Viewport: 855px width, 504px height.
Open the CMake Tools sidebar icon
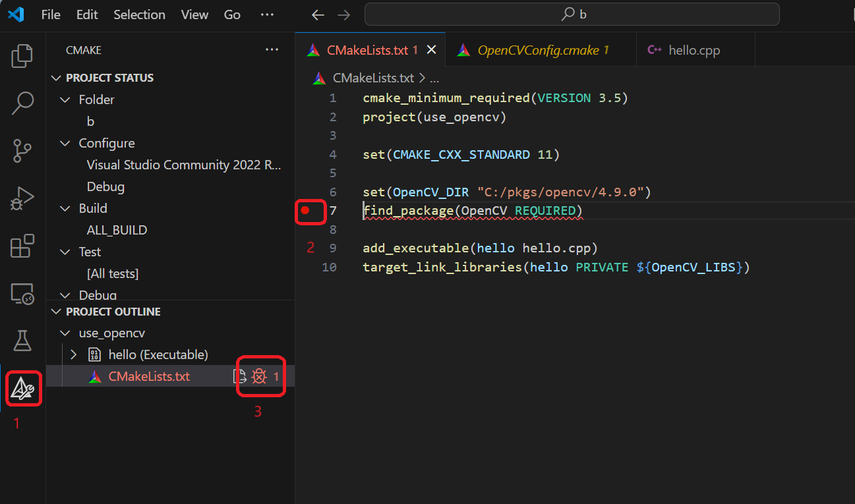pos(22,389)
